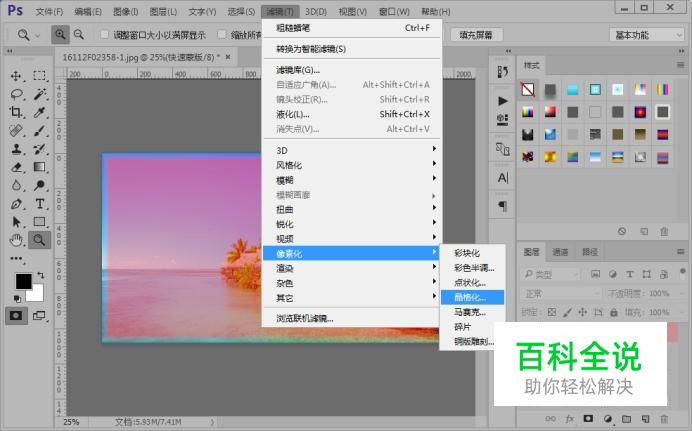
Task: Open the Actions play panel icon
Action: pyautogui.click(x=502, y=101)
